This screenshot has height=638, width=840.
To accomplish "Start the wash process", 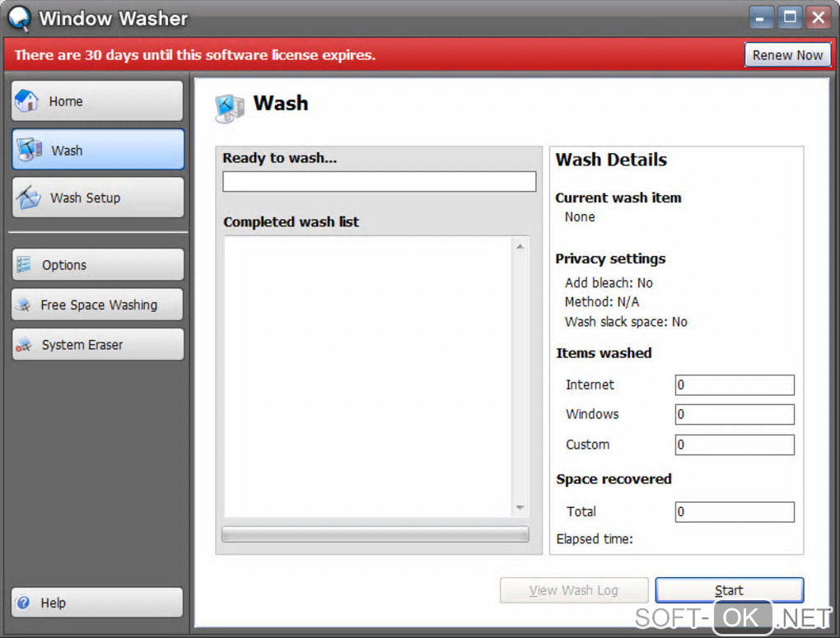I will [x=729, y=590].
